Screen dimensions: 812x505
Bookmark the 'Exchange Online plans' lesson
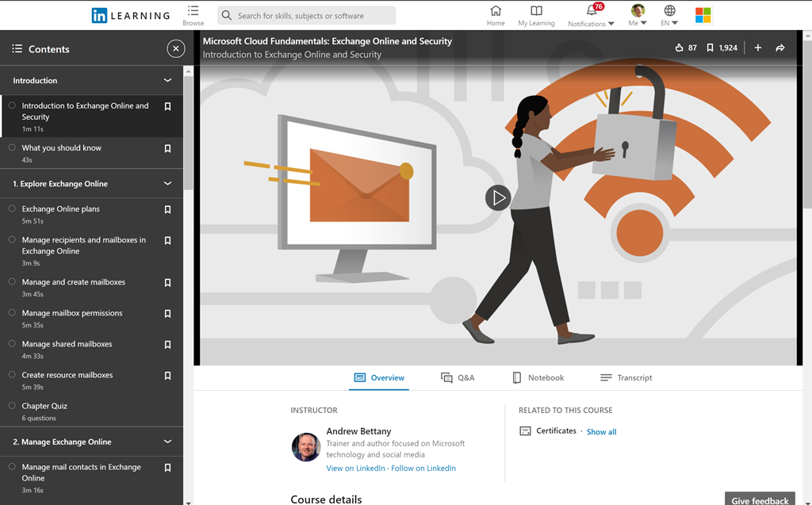click(167, 210)
